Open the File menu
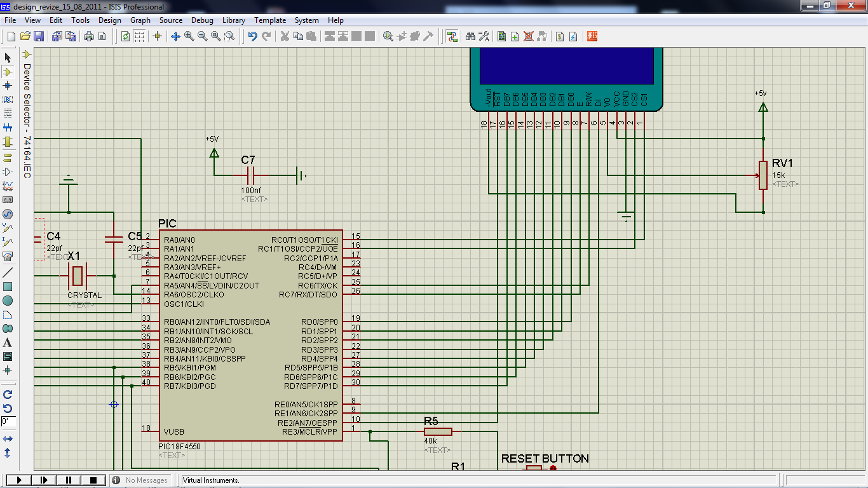 pyautogui.click(x=10, y=20)
